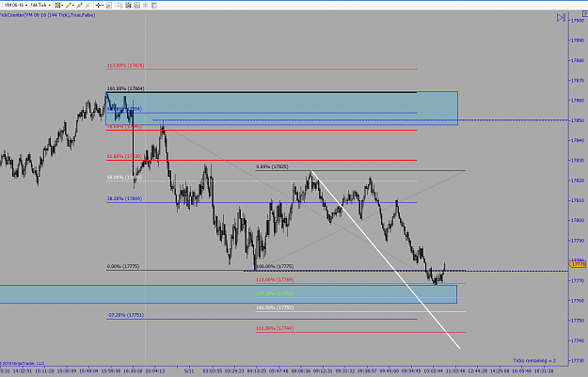Viewport: 588px width, 377px height.
Task: Jump to last bar arrow icon
Action: click(x=561, y=18)
